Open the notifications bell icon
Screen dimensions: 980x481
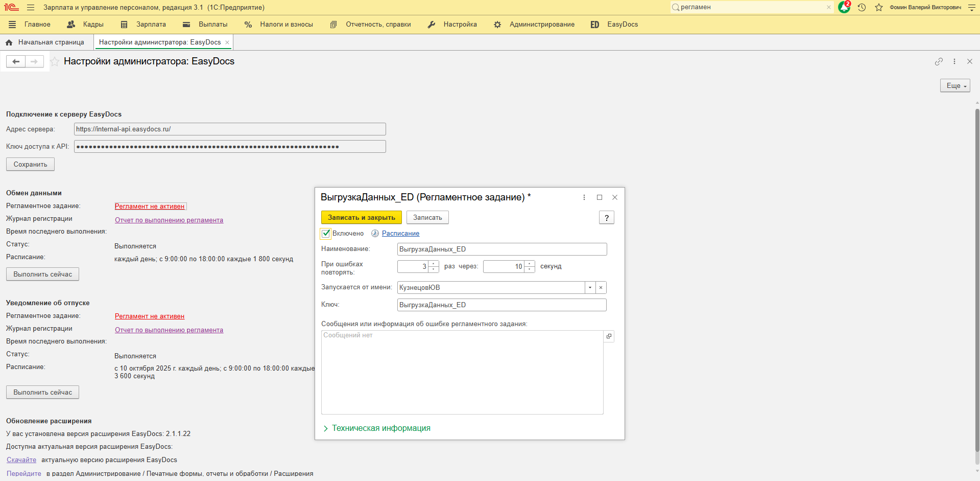tap(844, 7)
